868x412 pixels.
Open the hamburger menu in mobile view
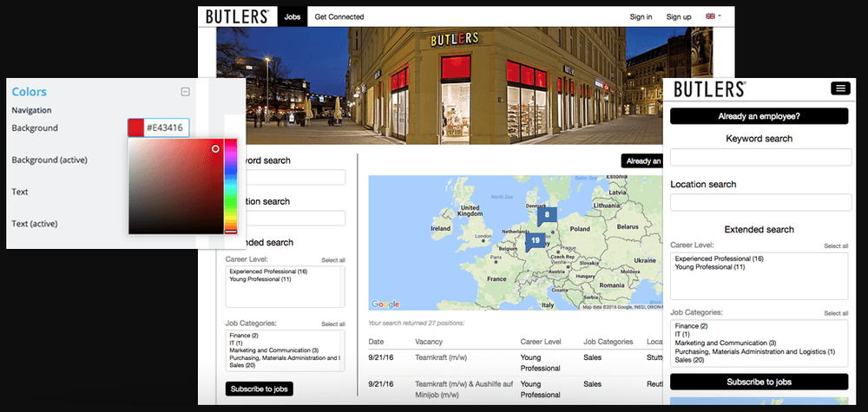click(840, 88)
